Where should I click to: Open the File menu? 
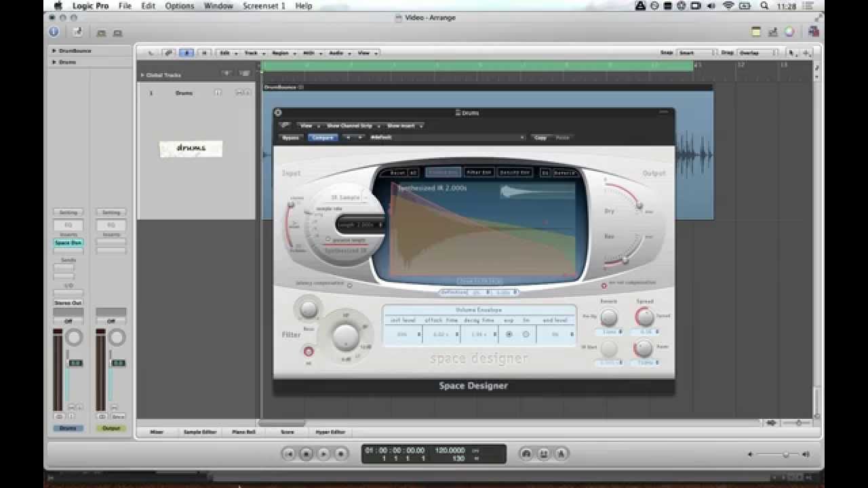pyautogui.click(x=125, y=5)
